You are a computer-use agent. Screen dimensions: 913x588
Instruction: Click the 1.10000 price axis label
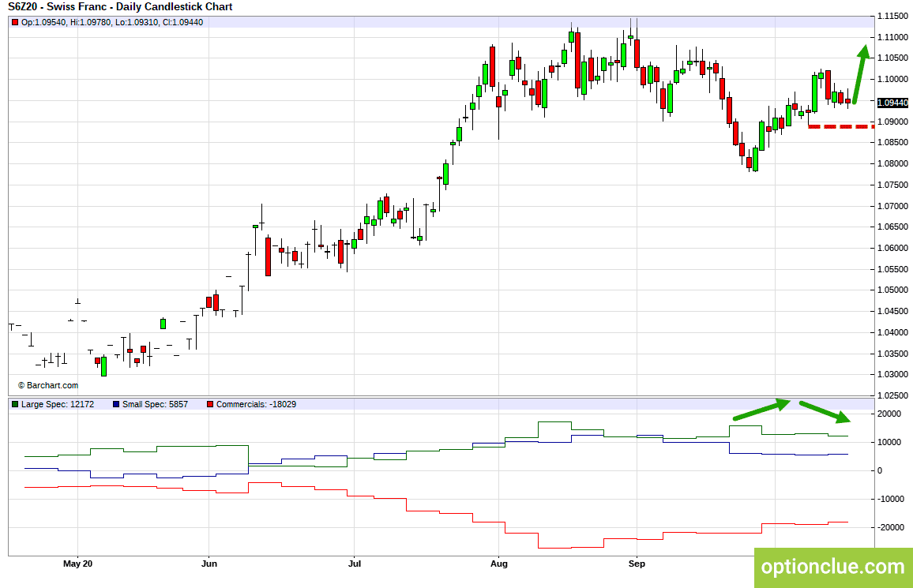click(892, 79)
